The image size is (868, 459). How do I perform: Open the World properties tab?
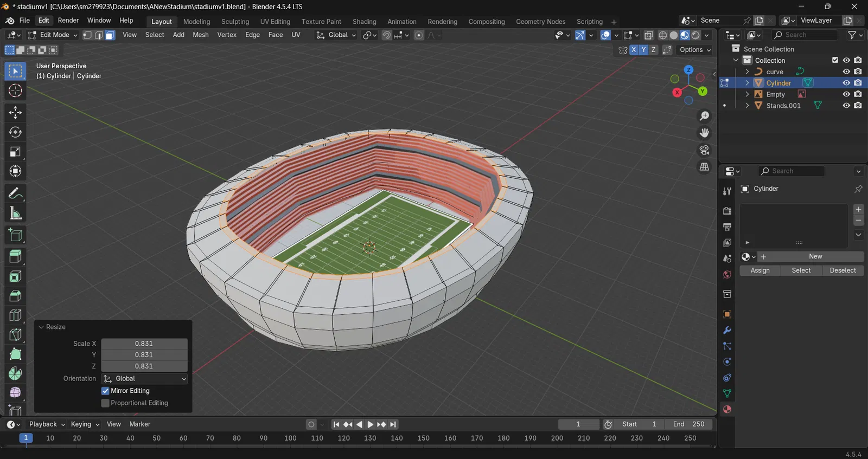pos(727,274)
